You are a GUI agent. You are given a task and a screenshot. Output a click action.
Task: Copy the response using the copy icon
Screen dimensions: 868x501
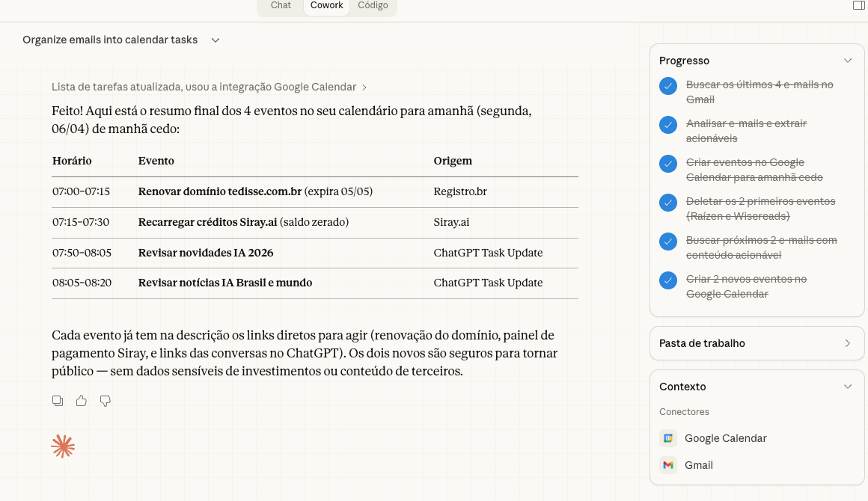(58, 401)
